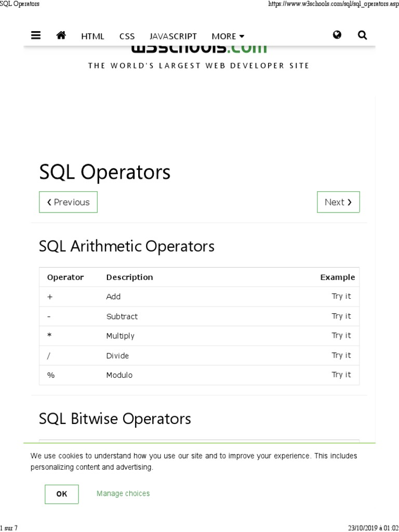Click the page URL in the header
The height and width of the screenshot is (532, 399).
[x=333, y=4]
